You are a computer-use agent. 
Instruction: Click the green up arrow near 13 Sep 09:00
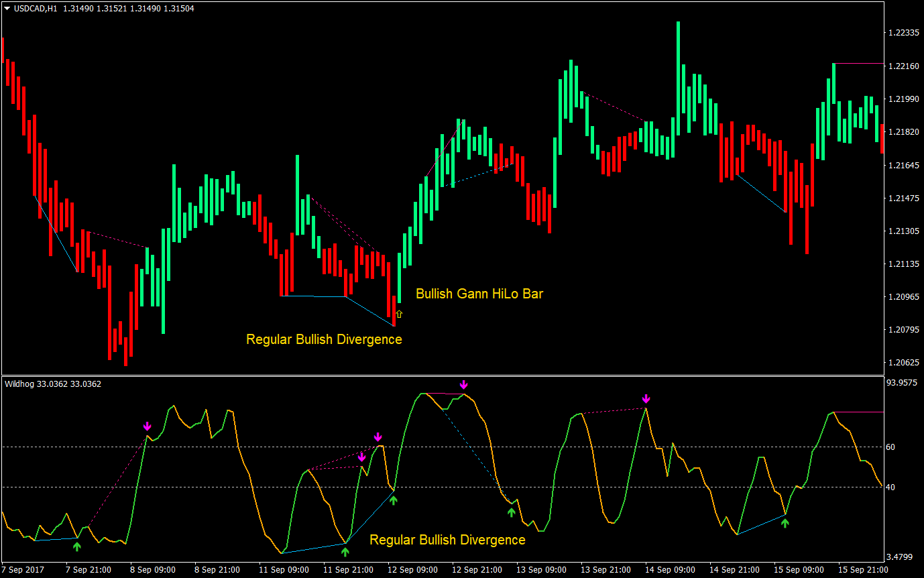512,512
